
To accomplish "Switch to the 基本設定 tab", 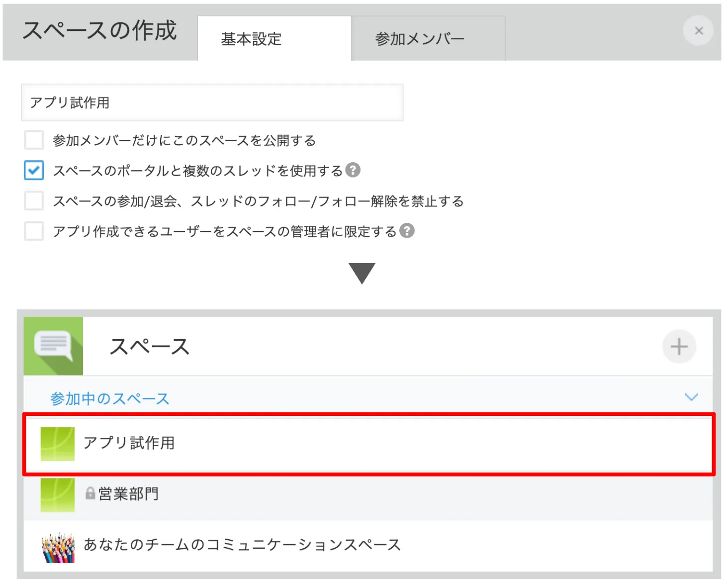I will (252, 39).
